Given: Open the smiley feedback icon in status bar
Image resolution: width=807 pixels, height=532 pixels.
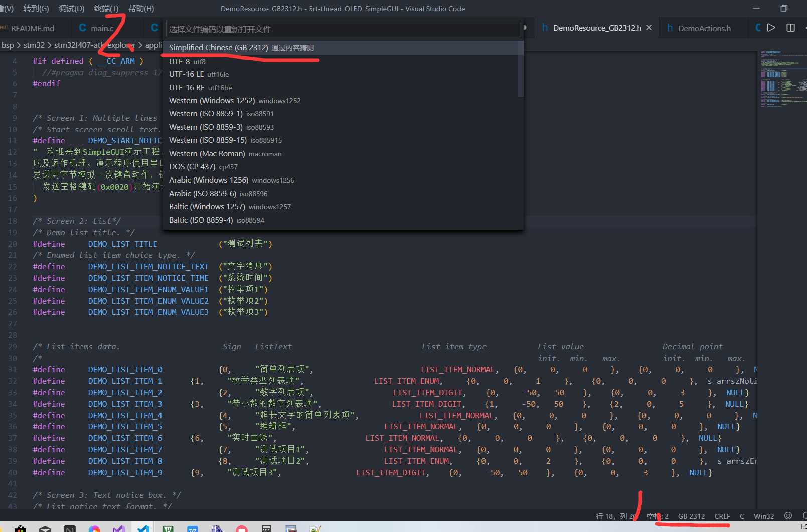Looking at the screenshot, I should (x=788, y=516).
